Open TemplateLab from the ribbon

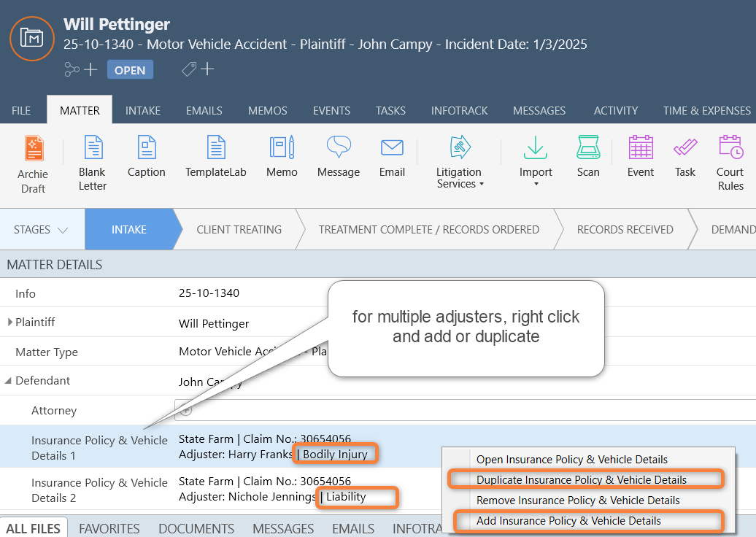click(x=215, y=156)
